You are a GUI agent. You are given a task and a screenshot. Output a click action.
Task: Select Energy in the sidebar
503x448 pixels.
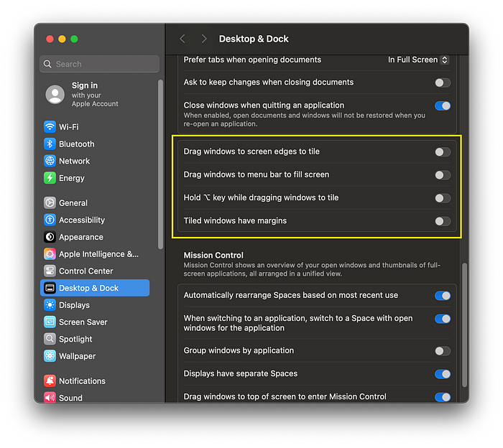pyautogui.click(x=95, y=178)
